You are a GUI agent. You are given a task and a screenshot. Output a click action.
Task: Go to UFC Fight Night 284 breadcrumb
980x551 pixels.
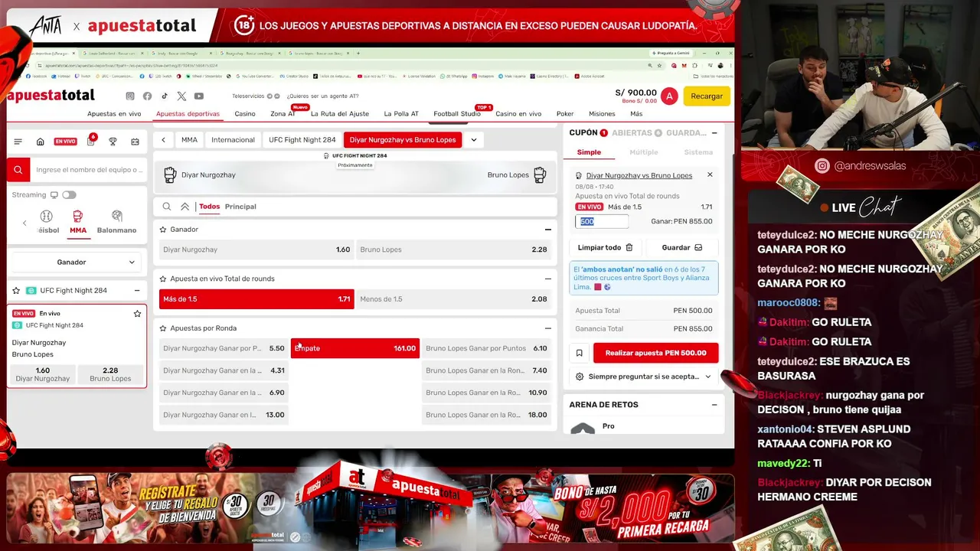pos(302,140)
